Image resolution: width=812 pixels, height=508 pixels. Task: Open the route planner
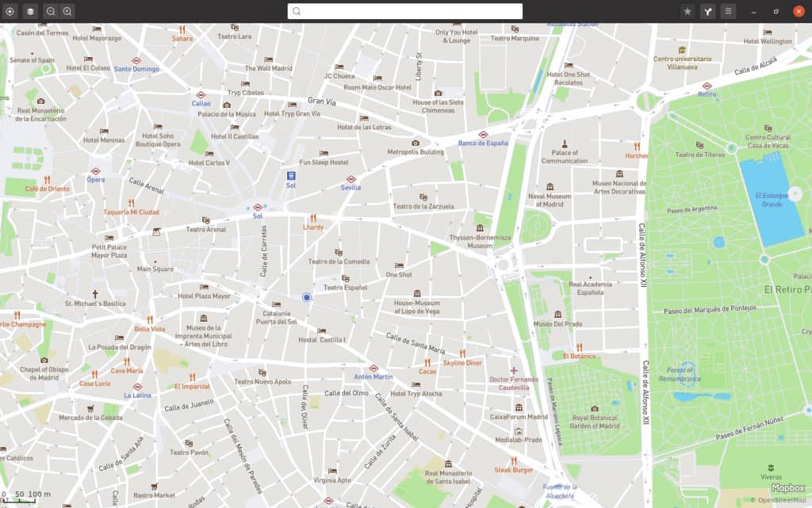tap(708, 11)
